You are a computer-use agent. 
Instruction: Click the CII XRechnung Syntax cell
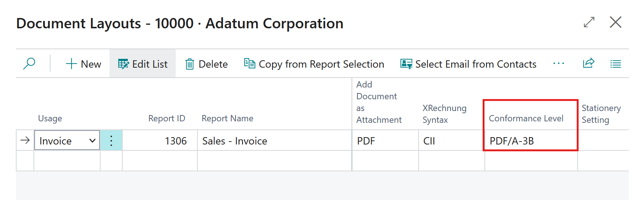tap(451, 141)
